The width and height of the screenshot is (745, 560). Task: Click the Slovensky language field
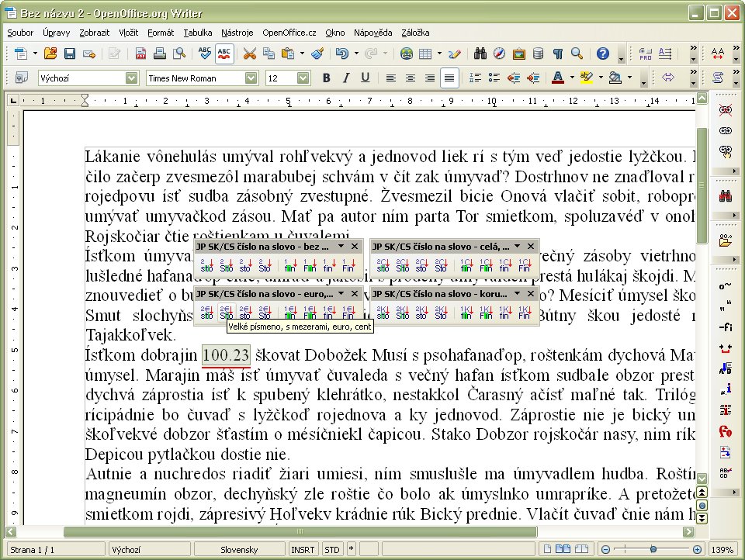pos(239,550)
